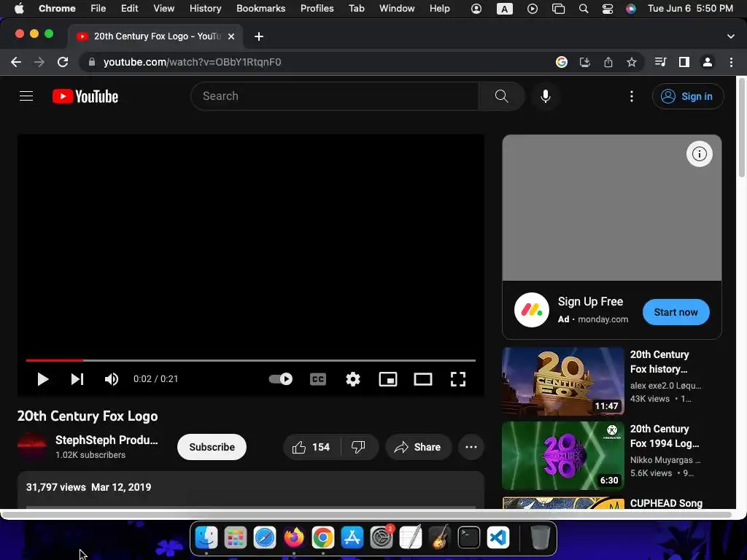The height and width of the screenshot is (560, 747).
Task: Open the YouTube hamburger guide menu
Action: coord(26,96)
